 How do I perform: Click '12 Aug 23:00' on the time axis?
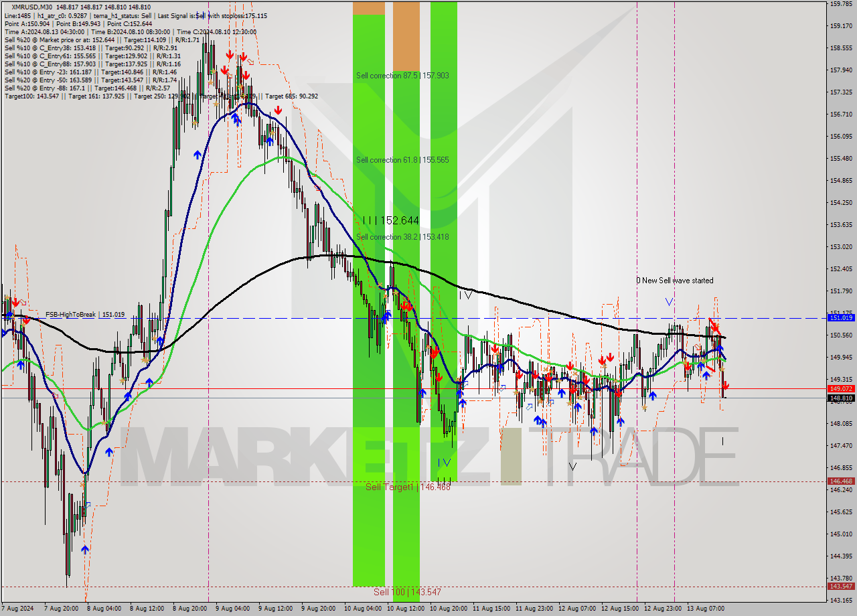click(x=664, y=609)
